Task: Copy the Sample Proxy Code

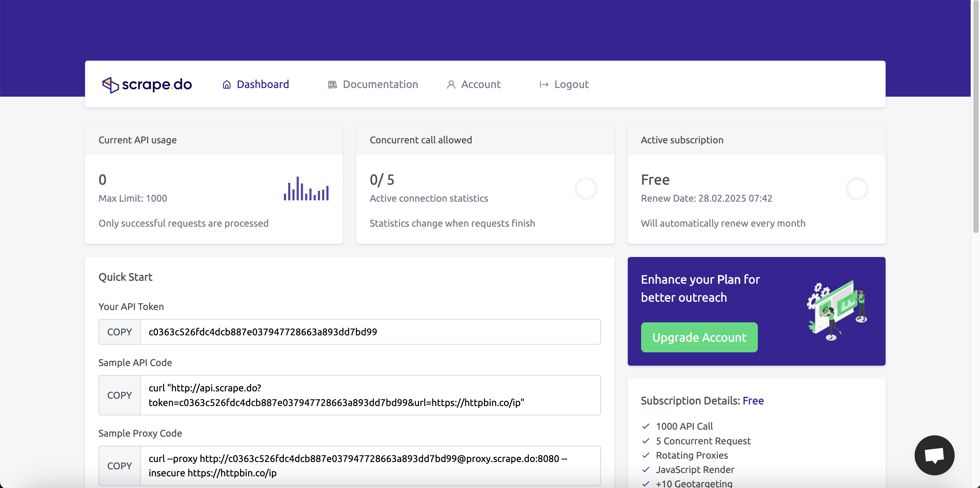Action: pos(119,466)
